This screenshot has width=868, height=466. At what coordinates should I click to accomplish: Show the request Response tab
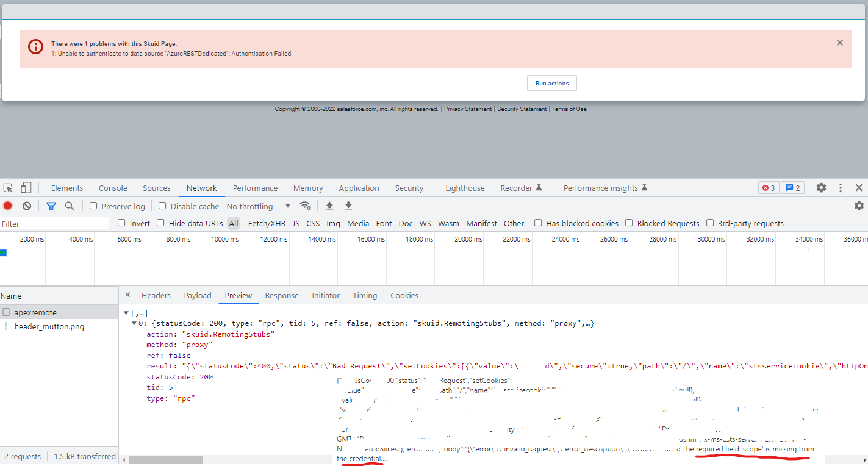(x=282, y=295)
